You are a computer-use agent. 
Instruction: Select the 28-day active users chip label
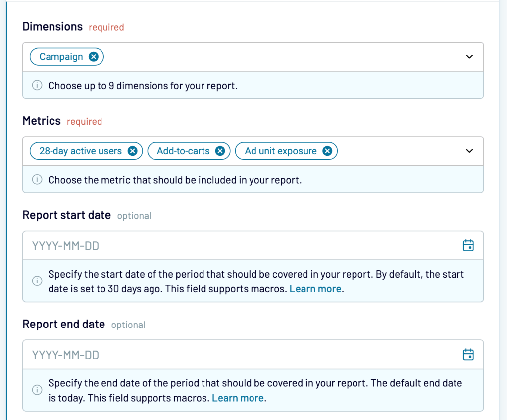(x=80, y=151)
